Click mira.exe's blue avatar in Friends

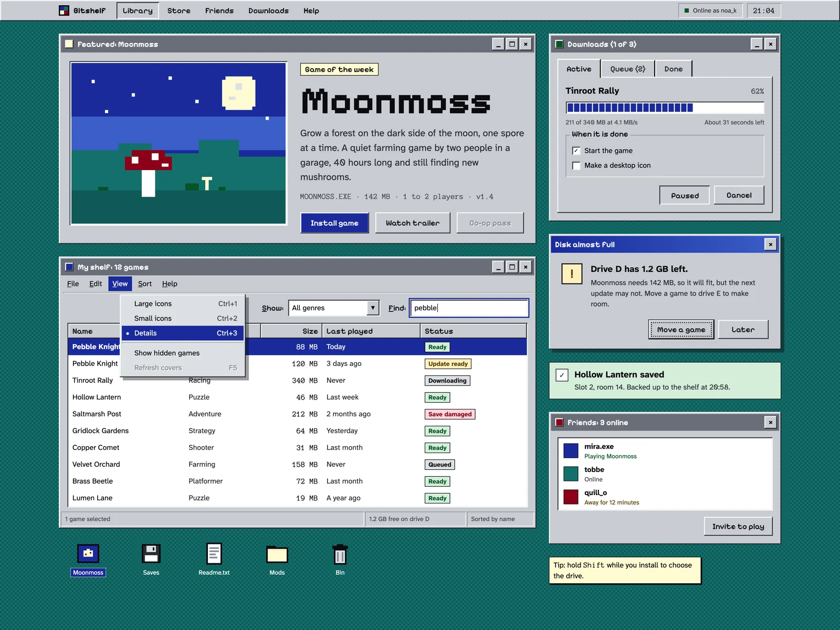(571, 450)
